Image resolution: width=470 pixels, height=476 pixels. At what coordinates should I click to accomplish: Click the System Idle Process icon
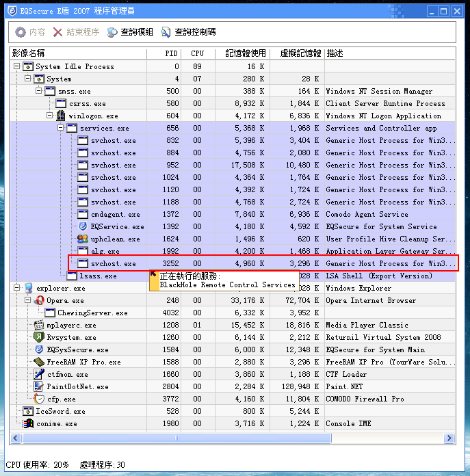[x=28, y=66]
